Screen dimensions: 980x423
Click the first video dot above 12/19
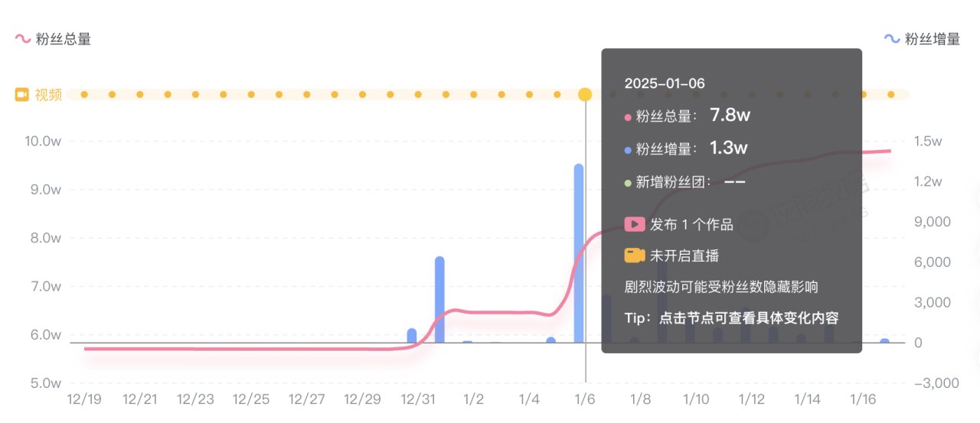[x=84, y=95]
